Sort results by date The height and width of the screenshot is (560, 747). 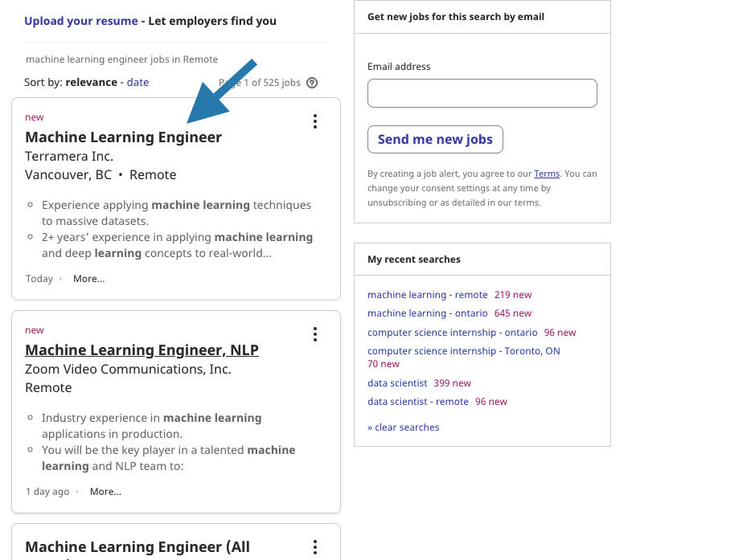[x=137, y=83]
